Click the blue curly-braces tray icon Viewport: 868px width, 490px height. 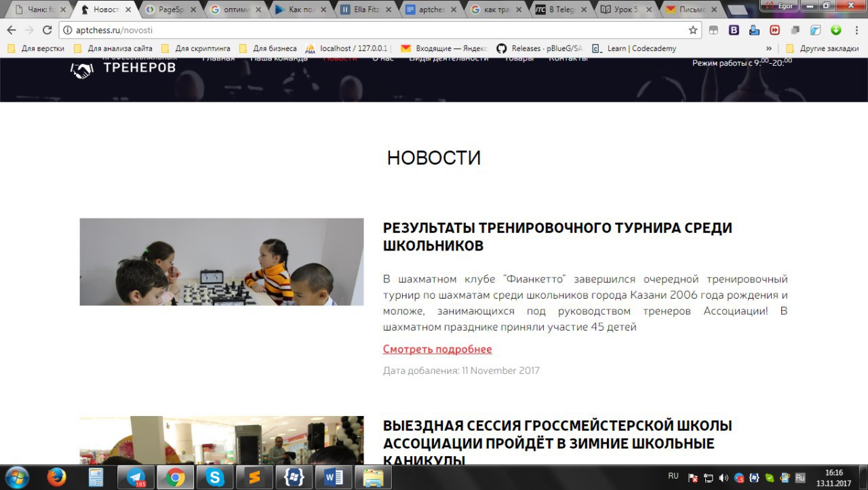tap(754, 478)
